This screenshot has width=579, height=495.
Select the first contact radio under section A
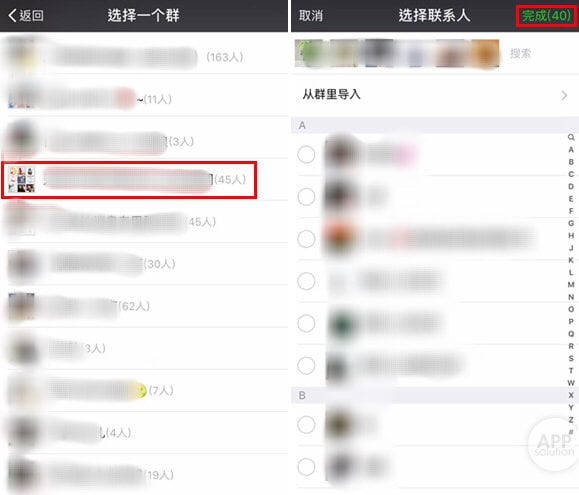(306, 154)
